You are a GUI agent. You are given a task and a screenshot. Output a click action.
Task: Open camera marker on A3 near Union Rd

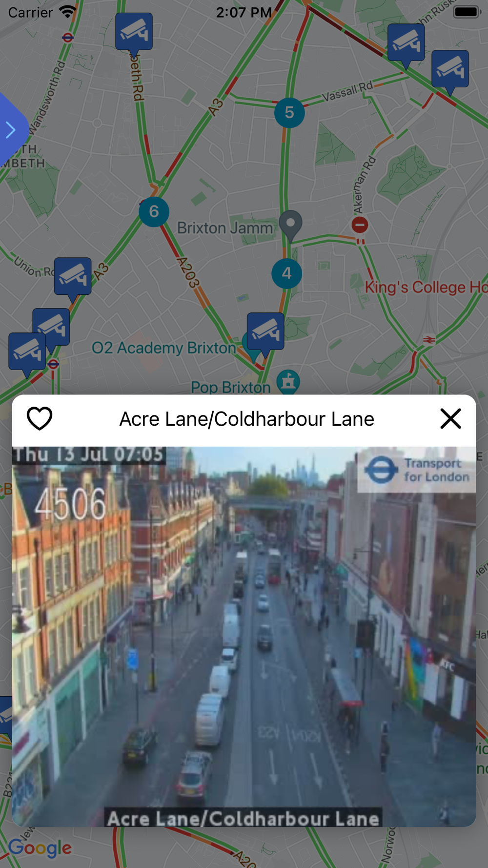tap(73, 279)
